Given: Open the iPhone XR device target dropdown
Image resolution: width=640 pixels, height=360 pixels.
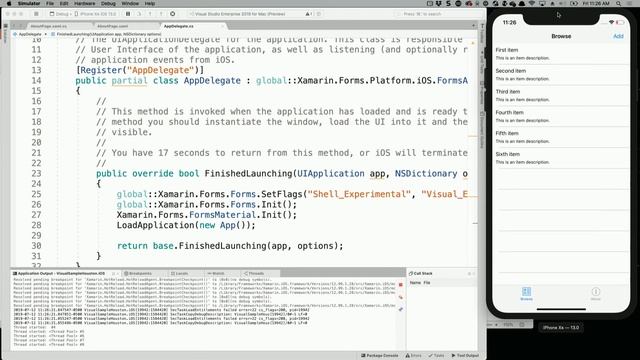Looking at the screenshot, I should (96, 14).
